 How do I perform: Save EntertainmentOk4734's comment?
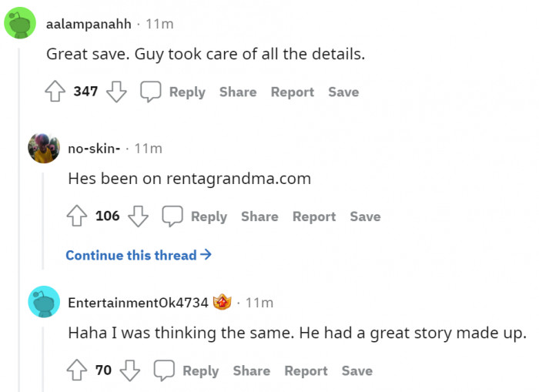(x=357, y=370)
